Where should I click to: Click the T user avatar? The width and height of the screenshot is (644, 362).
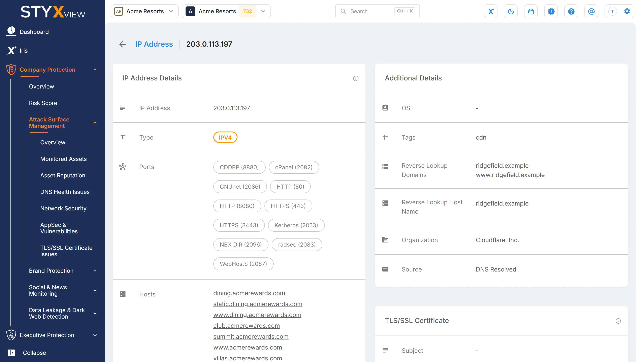coord(612,11)
